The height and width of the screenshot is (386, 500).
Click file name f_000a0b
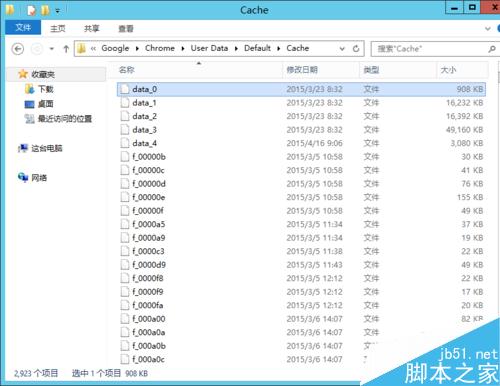(149, 346)
